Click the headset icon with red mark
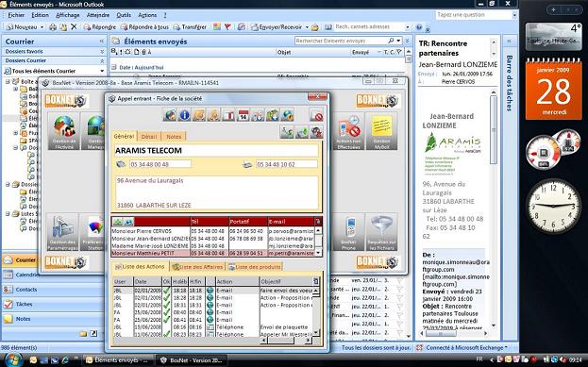 pyautogui.click(x=316, y=132)
